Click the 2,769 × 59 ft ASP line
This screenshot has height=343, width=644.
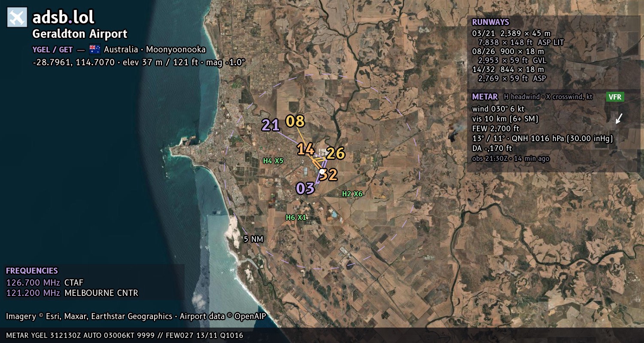click(x=512, y=78)
